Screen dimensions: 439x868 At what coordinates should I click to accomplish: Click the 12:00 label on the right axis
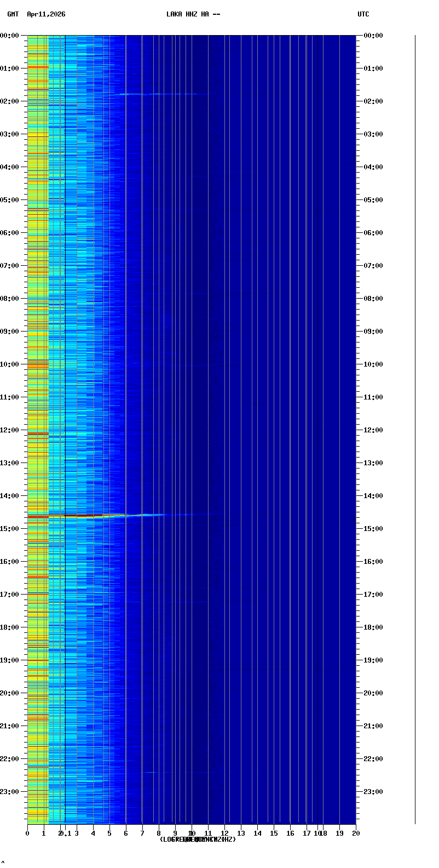coord(373,430)
